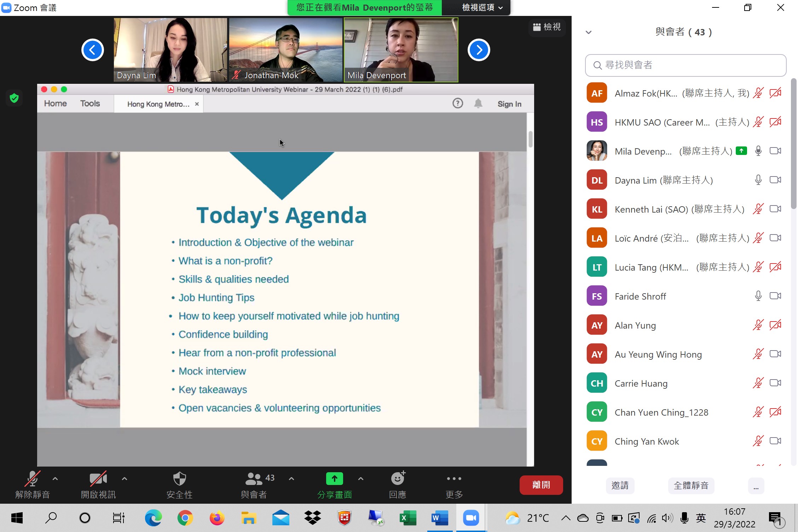Click Almaz Fok's muted microphone icon
The image size is (798, 532).
click(758, 93)
